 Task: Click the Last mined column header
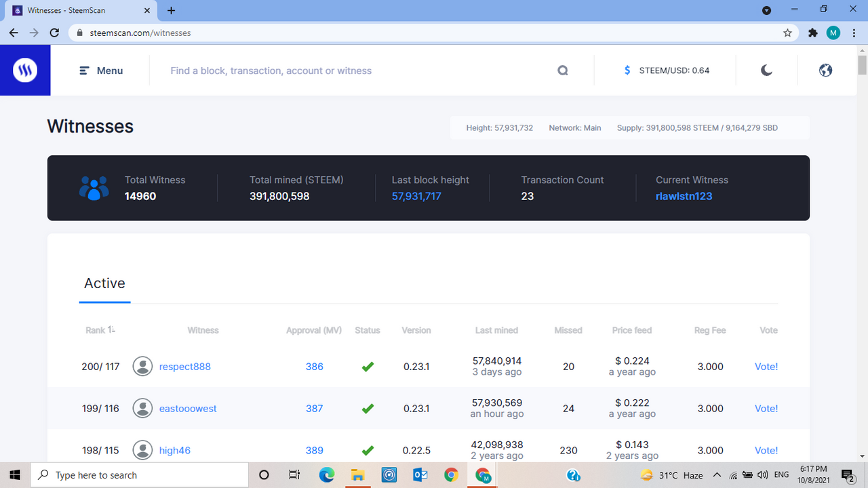(x=496, y=330)
